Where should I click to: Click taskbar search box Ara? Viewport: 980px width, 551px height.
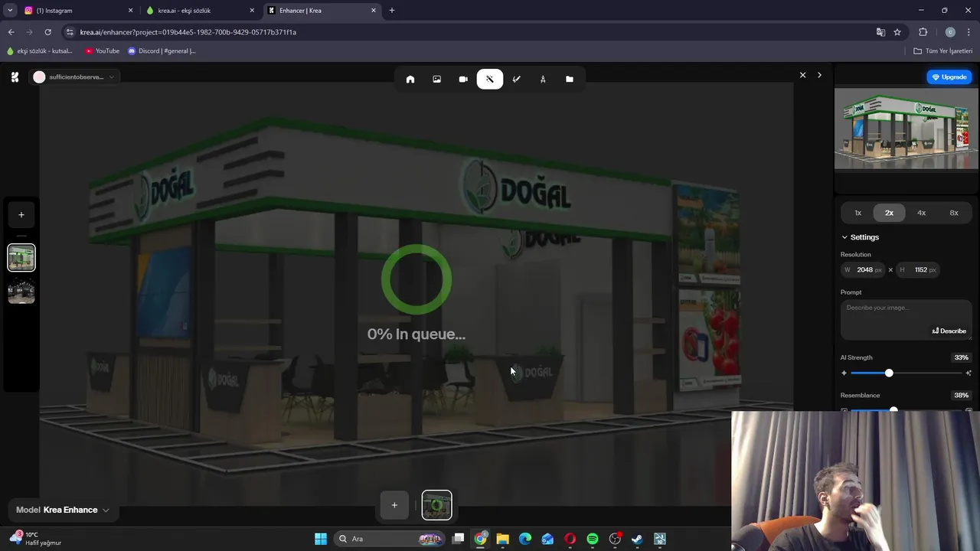390,539
